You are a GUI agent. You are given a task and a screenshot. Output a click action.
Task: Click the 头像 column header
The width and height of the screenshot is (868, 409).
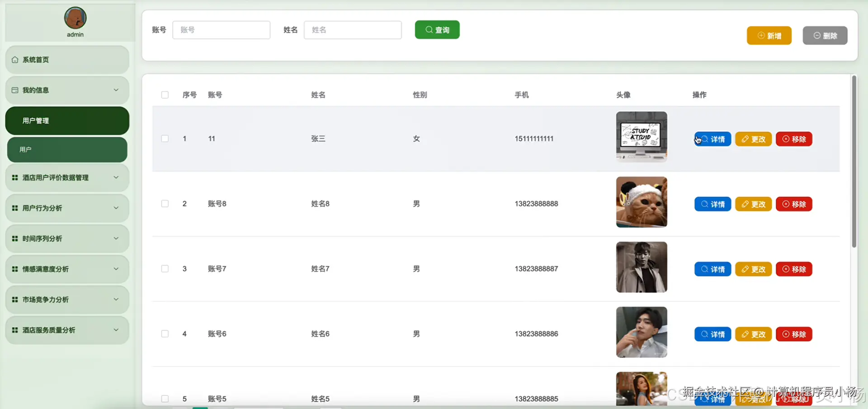623,95
